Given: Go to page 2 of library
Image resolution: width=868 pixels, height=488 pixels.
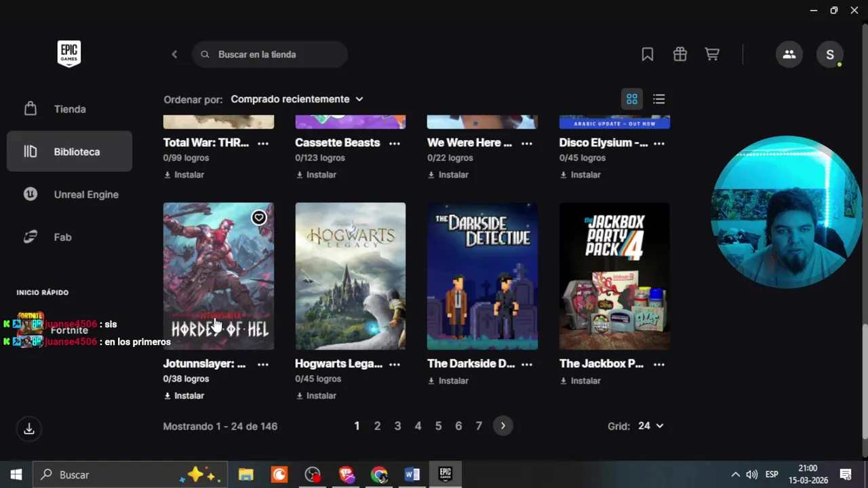Looking at the screenshot, I should point(377,426).
